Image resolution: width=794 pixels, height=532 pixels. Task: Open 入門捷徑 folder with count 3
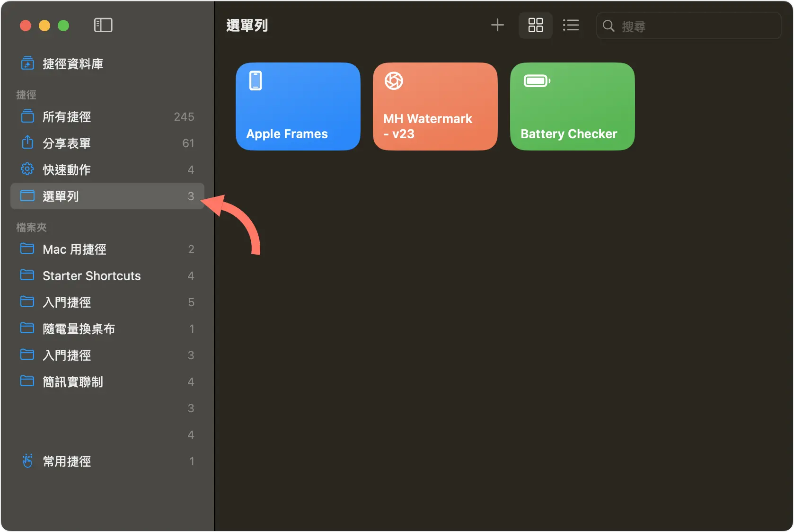[x=107, y=355]
